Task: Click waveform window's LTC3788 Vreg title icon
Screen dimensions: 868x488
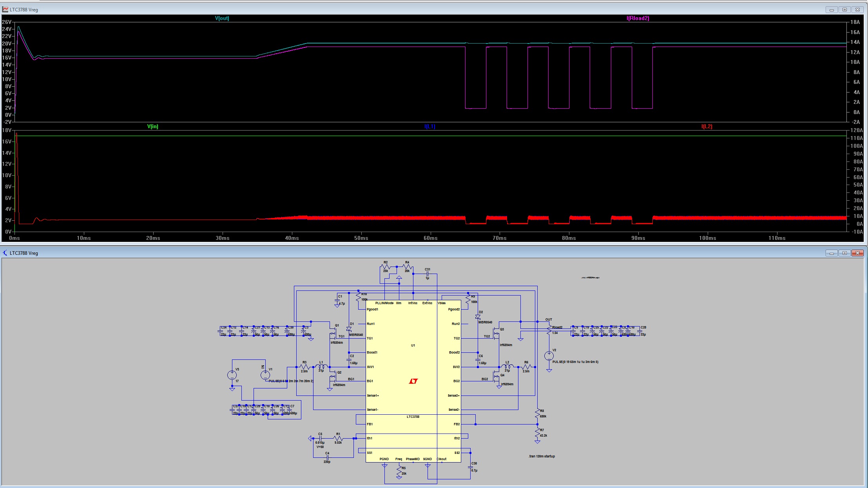Action: [x=5, y=9]
